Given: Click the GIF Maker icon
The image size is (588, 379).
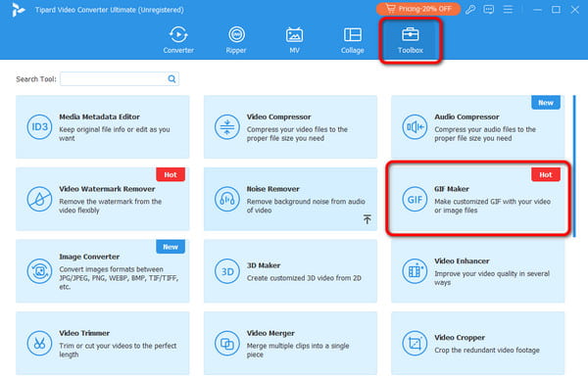Looking at the screenshot, I should coord(415,199).
